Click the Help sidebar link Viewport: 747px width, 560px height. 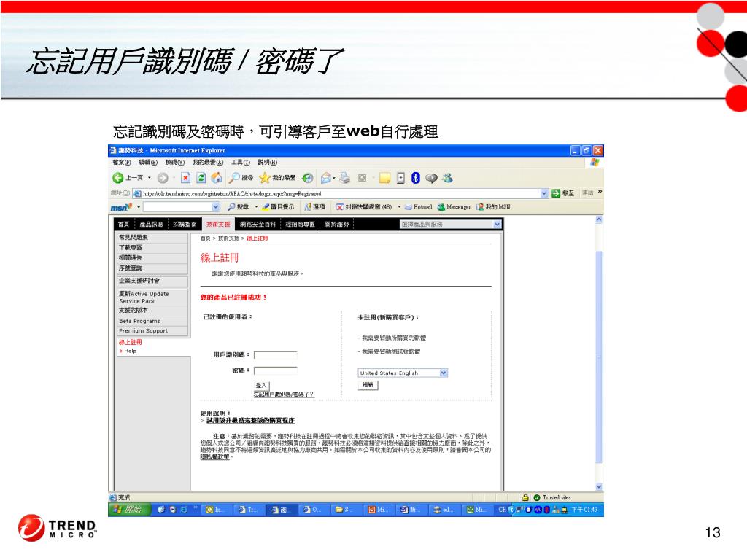pos(130,351)
